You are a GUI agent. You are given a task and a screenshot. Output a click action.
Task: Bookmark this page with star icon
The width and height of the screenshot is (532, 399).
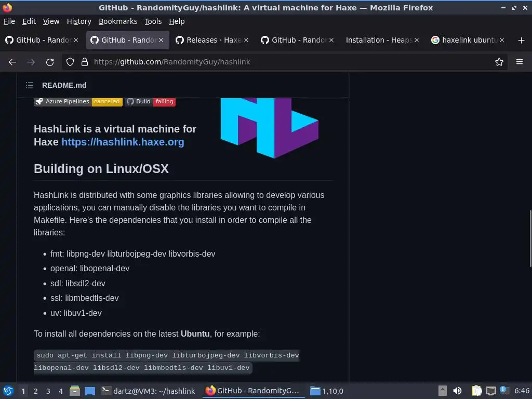pyautogui.click(x=499, y=62)
